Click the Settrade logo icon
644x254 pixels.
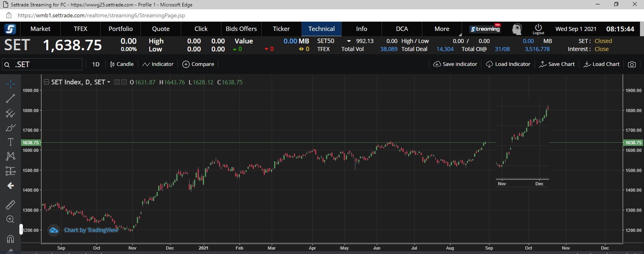tap(10, 29)
